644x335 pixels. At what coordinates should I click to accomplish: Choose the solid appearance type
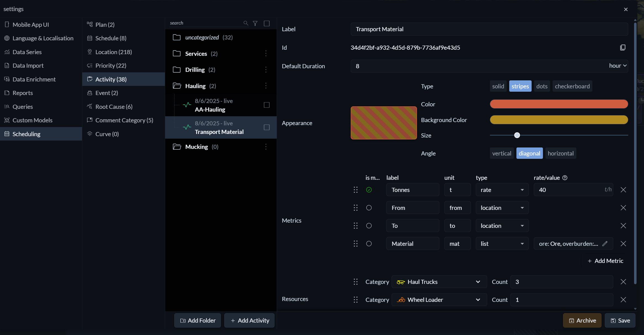498,86
